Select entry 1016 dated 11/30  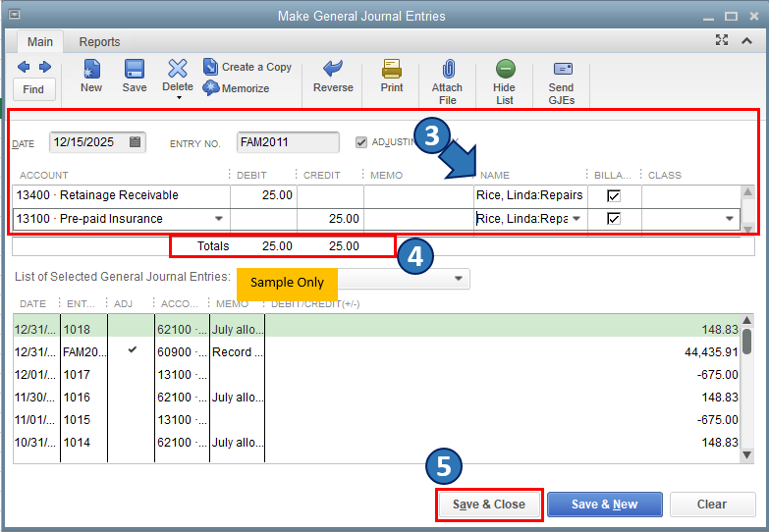[376, 398]
